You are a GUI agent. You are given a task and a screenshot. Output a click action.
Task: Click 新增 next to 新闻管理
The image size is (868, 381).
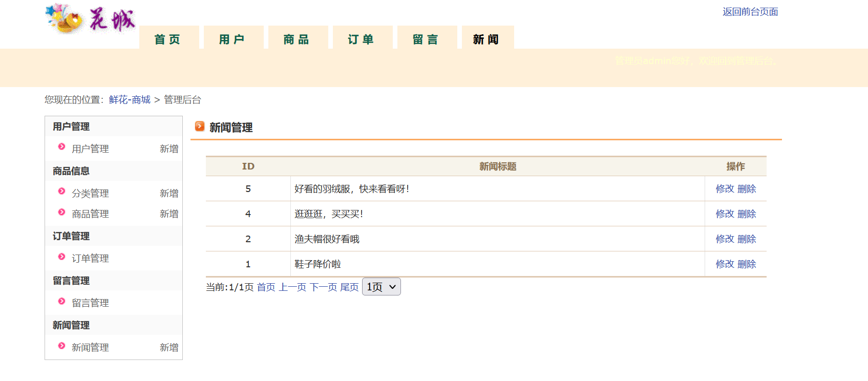tap(169, 348)
